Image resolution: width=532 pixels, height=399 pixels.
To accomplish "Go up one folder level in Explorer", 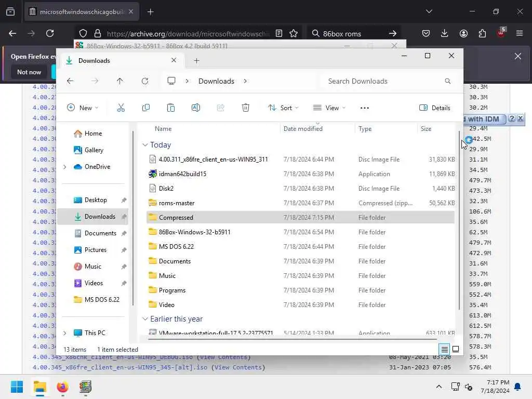I will (x=120, y=81).
